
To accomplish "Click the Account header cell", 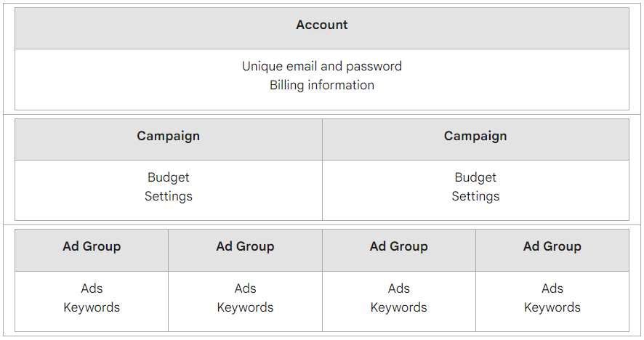I will coord(322,25).
